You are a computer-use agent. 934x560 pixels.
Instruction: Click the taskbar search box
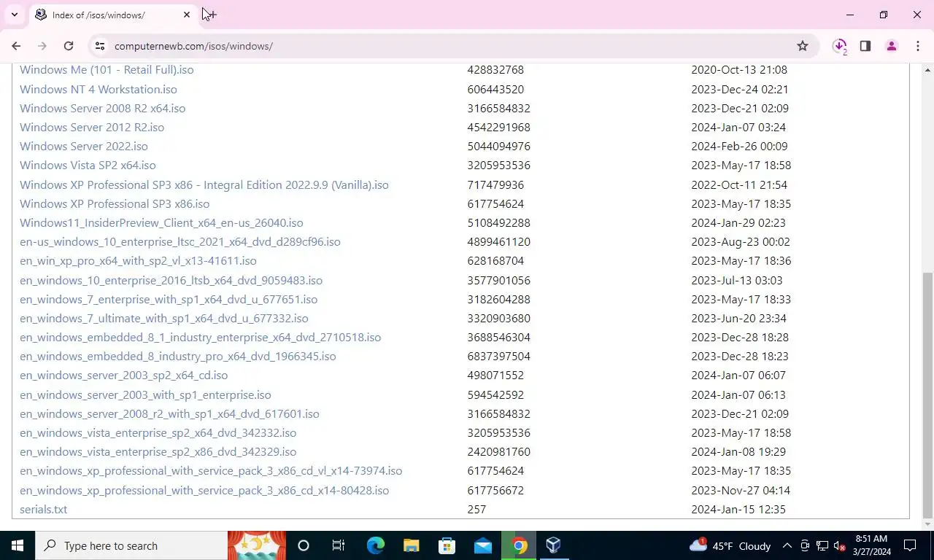click(x=131, y=545)
